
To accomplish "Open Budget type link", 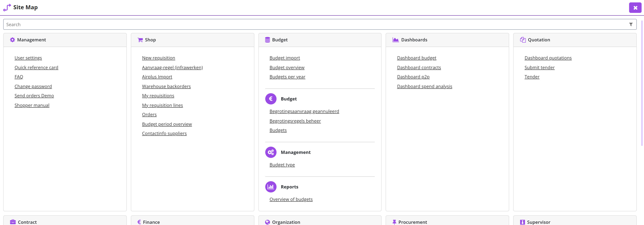I will click(282, 165).
